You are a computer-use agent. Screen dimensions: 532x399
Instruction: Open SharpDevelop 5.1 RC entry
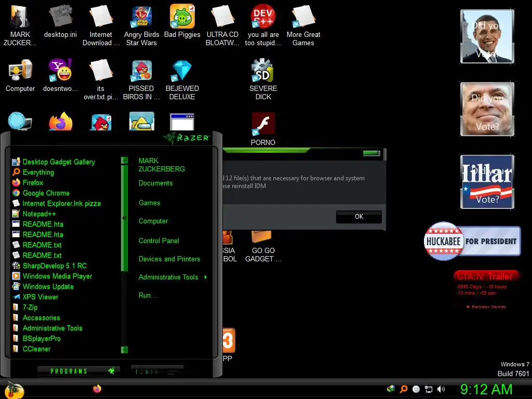[49, 265]
